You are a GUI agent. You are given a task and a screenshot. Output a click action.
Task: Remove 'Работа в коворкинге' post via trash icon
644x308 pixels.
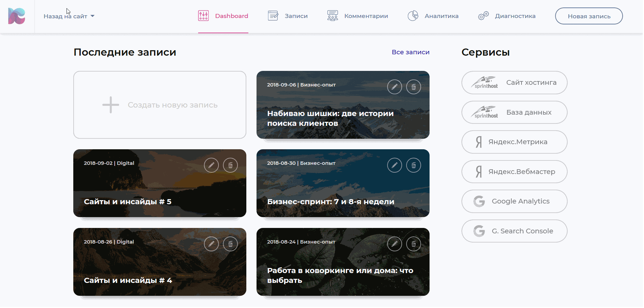tap(414, 244)
